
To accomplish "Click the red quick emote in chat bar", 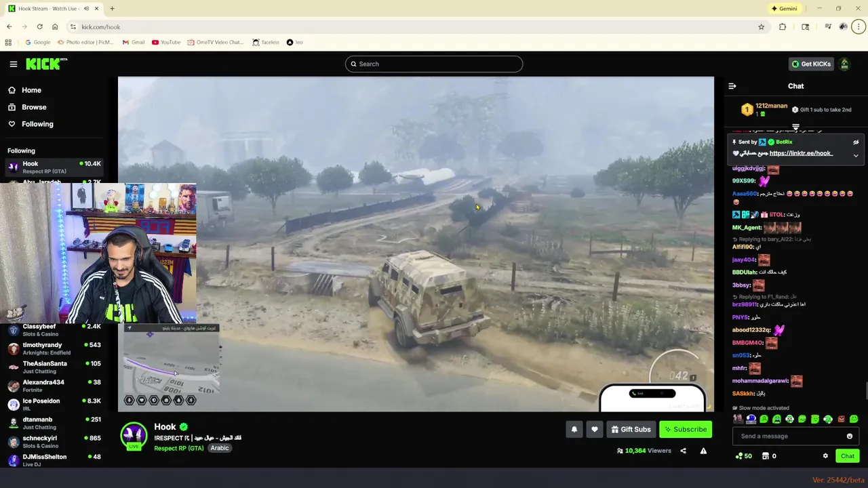I will click(x=842, y=420).
